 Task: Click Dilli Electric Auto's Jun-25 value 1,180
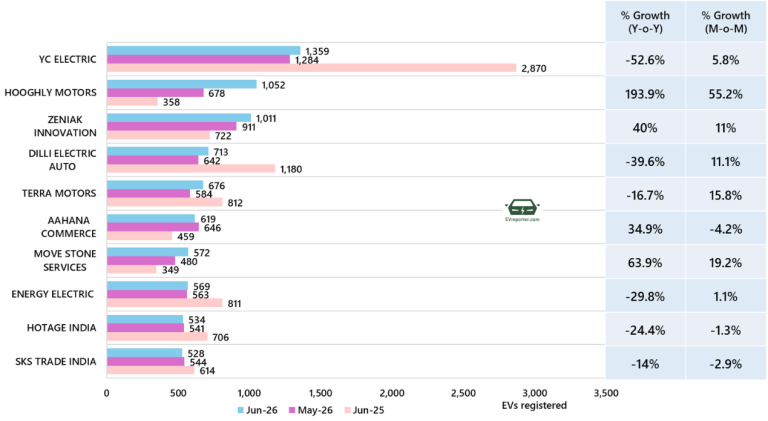point(291,169)
